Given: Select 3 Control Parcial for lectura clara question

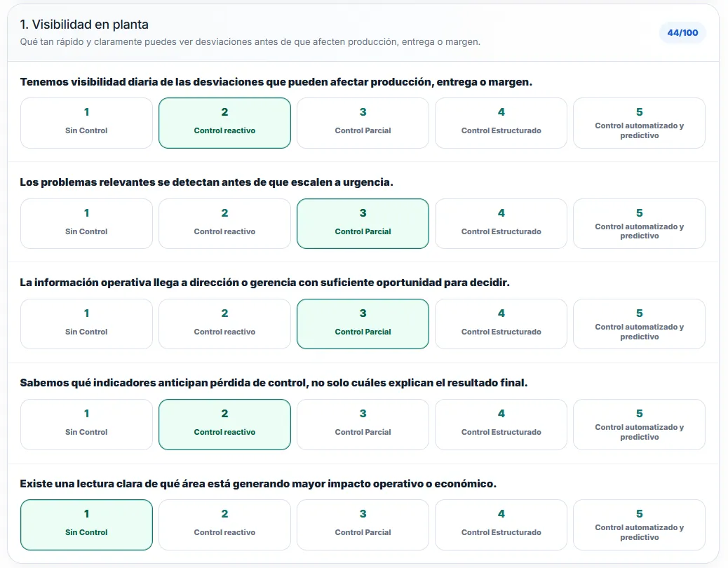Looking at the screenshot, I should pos(363,525).
